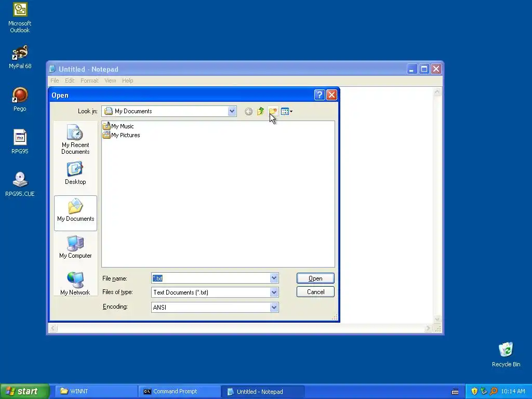Open the Format menu in Notepad
Image resolution: width=532 pixels, height=399 pixels.
click(x=89, y=81)
